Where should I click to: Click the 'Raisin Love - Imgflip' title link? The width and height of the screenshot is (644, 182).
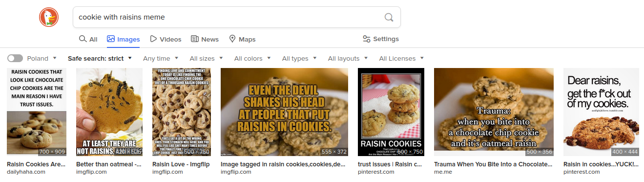point(181,164)
